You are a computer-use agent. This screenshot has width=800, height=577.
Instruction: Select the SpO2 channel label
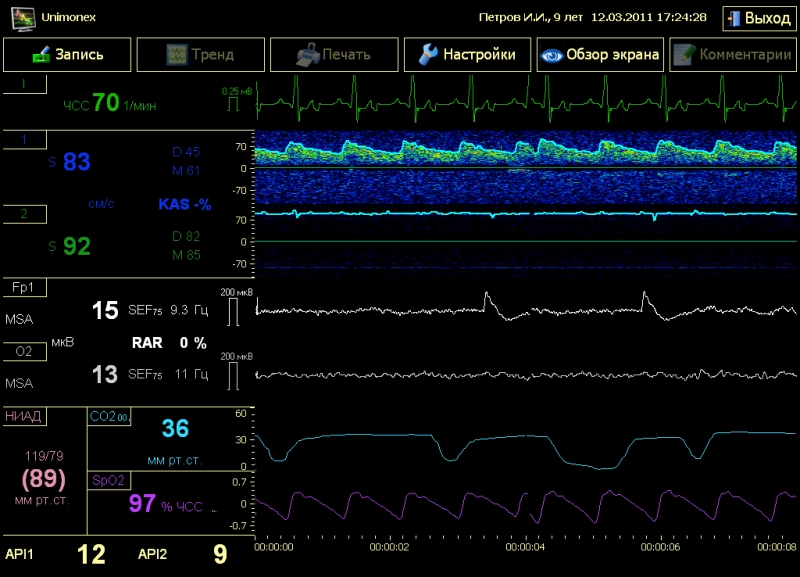pyautogui.click(x=108, y=480)
